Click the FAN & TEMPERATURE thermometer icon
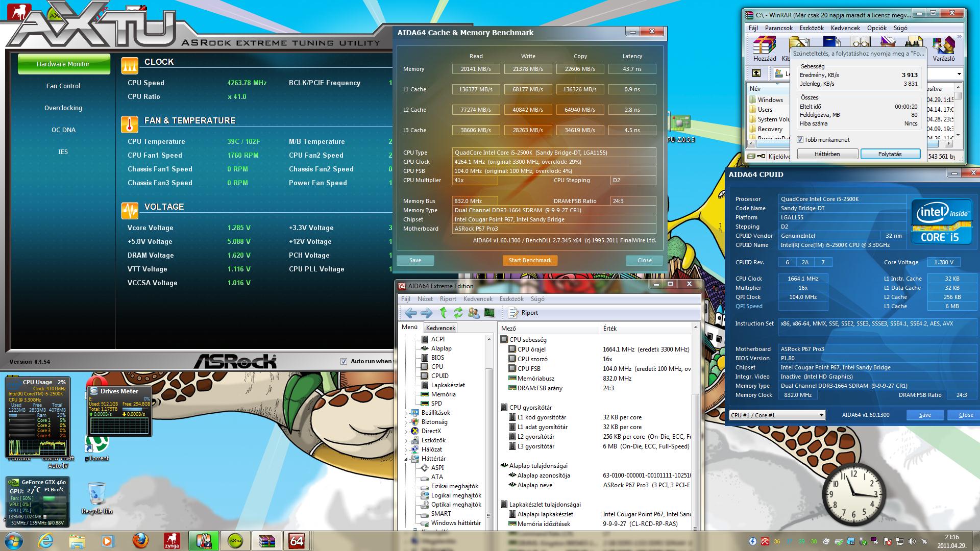This screenshot has width=980, height=551. click(130, 124)
